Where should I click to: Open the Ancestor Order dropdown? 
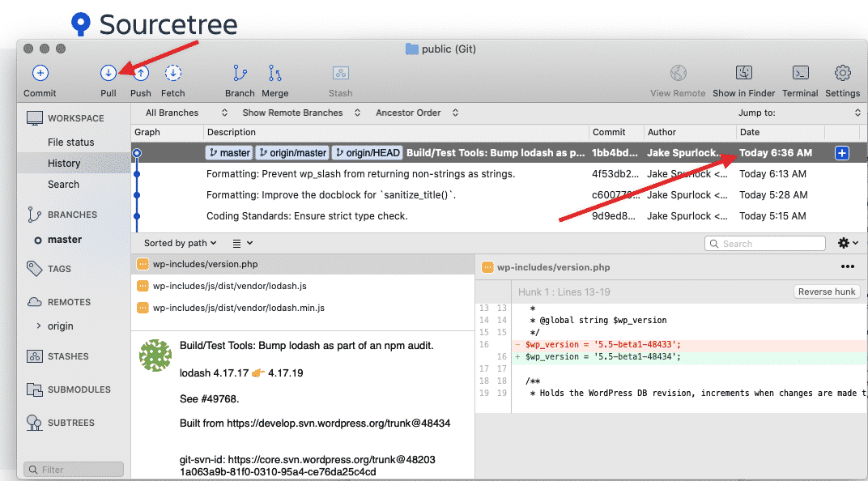[x=417, y=113]
